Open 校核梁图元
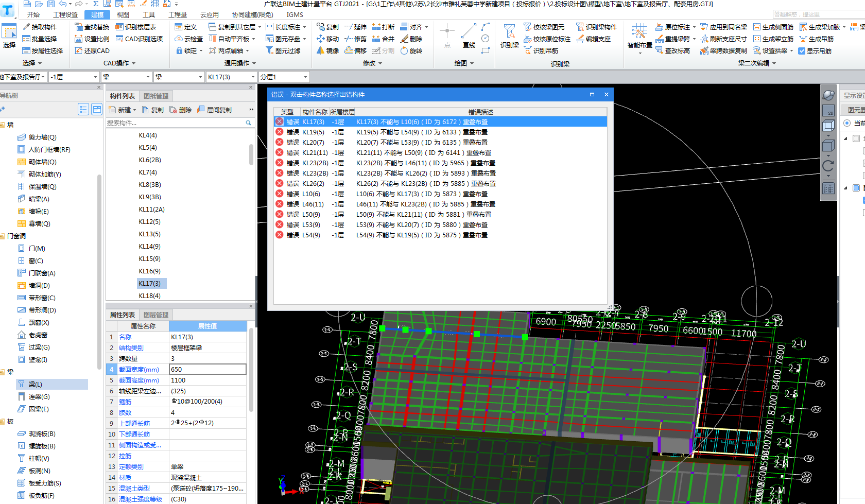This screenshot has height=504, width=865. pyautogui.click(x=544, y=27)
